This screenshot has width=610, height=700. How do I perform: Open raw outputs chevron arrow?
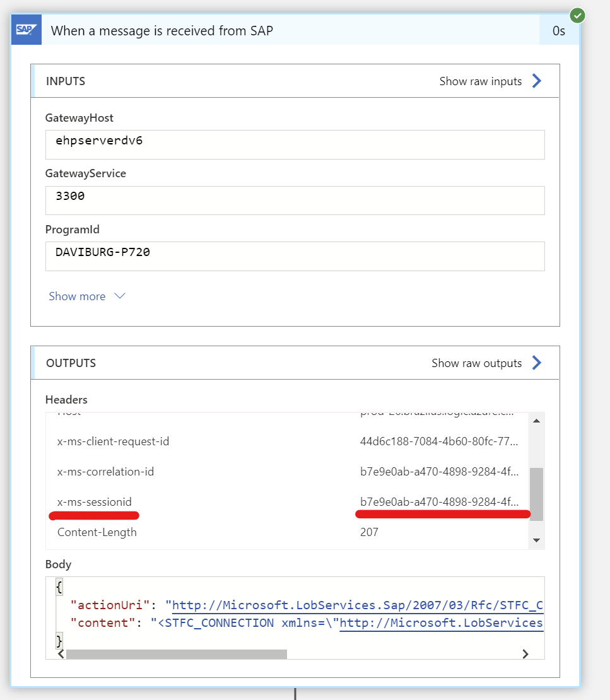tap(537, 363)
